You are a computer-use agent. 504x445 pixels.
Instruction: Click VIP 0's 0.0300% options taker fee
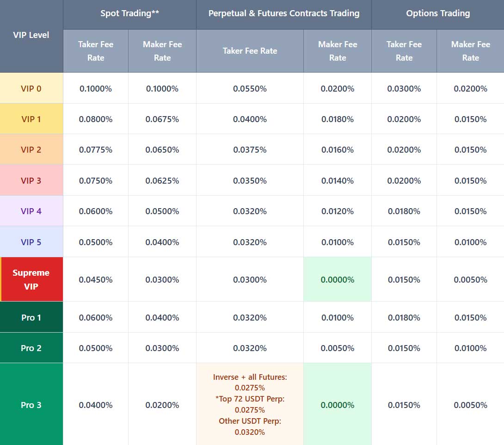click(404, 87)
